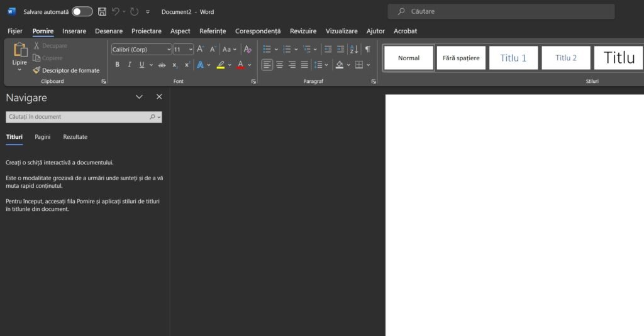Sort text A to Z

coord(354,49)
